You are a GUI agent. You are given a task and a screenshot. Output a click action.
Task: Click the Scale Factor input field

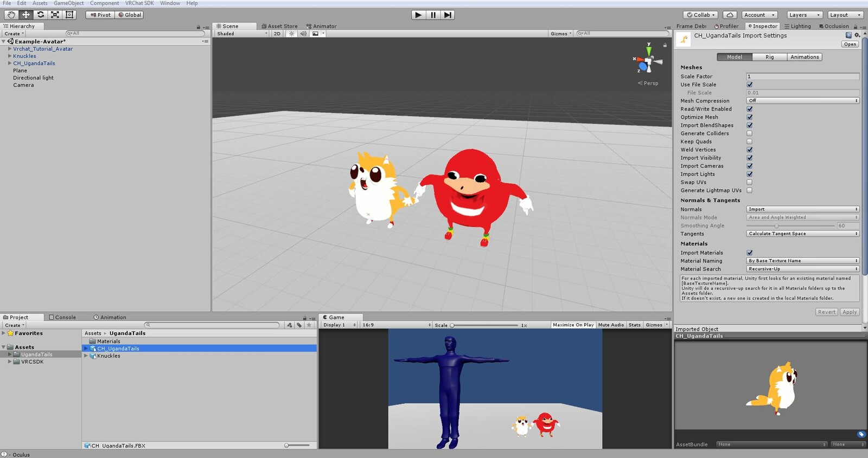click(x=803, y=76)
